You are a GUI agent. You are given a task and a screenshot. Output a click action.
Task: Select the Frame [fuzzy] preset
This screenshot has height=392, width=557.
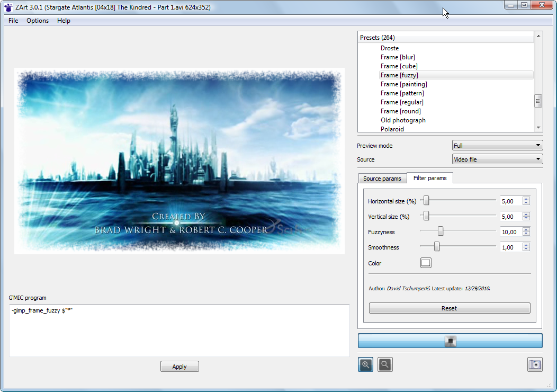click(x=456, y=75)
